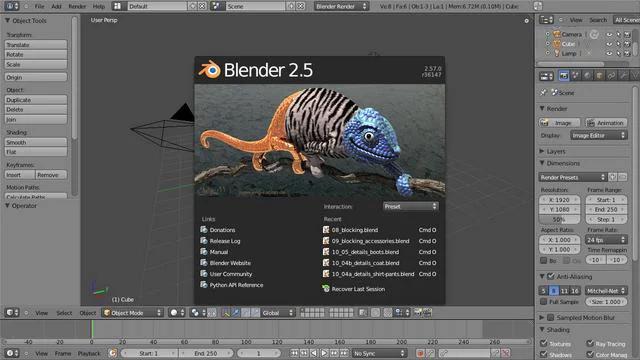Add a new screen layout with plus

coord(193,6)
